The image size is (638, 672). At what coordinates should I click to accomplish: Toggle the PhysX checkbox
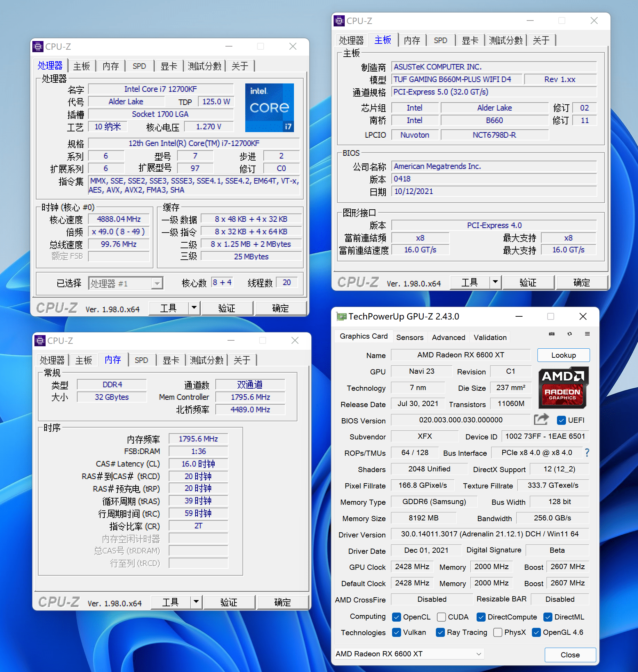point(497,632)
